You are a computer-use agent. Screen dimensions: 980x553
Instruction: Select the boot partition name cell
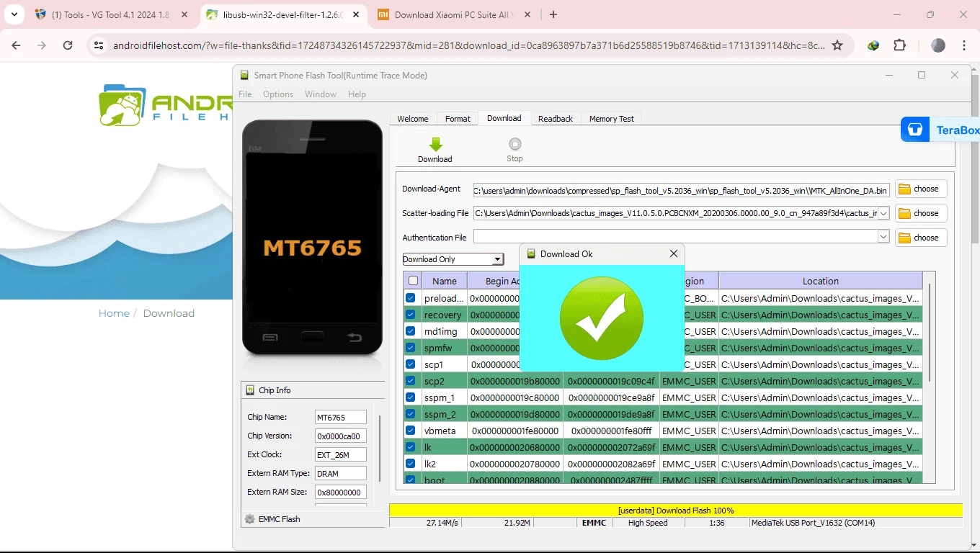tap(445, 479)
